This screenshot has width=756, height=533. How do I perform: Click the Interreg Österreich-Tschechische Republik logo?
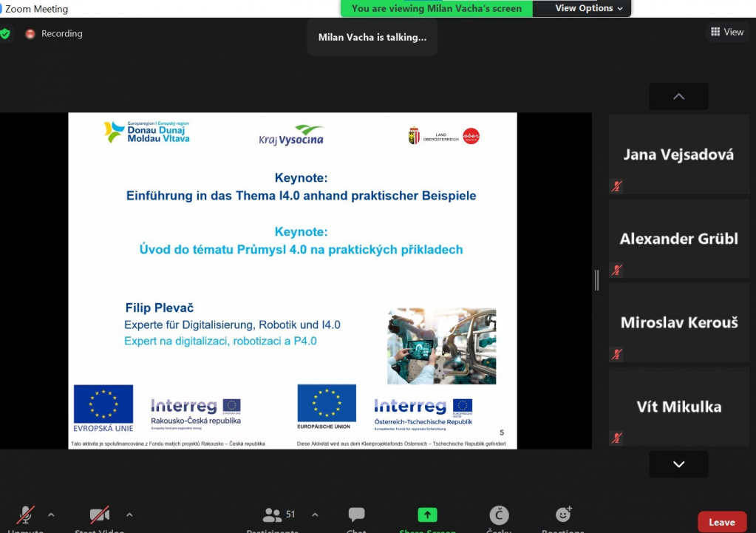coord(423,414)
